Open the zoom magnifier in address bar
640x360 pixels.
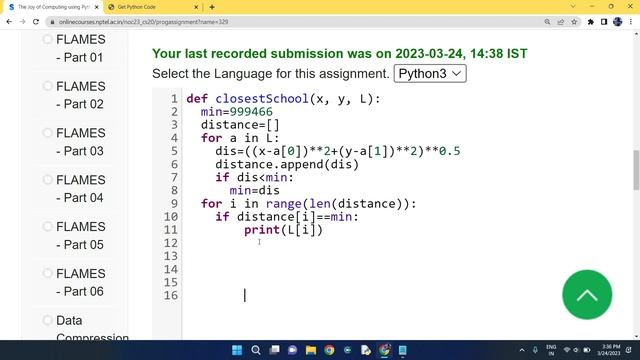point(547,22)
